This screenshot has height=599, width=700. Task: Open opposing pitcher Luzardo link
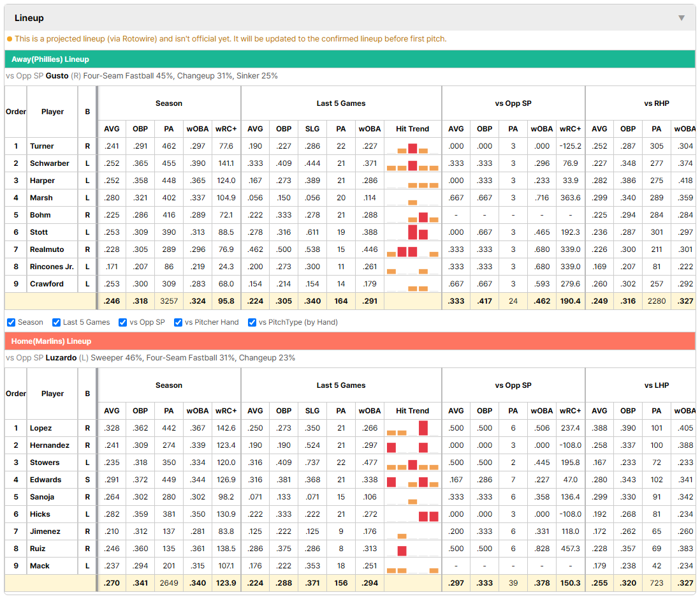click(61, 358)
